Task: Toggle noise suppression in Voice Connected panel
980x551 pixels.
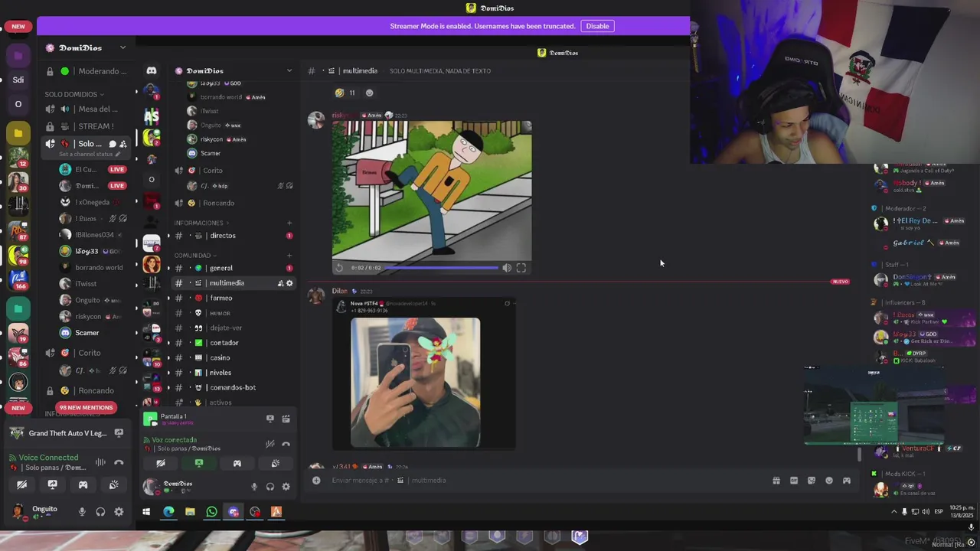Action: click(x=100, y=462)
